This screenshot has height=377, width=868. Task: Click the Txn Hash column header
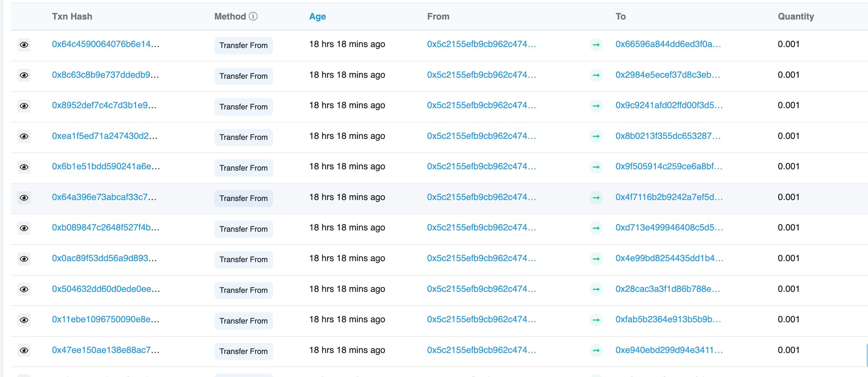[x=72, y=17]
